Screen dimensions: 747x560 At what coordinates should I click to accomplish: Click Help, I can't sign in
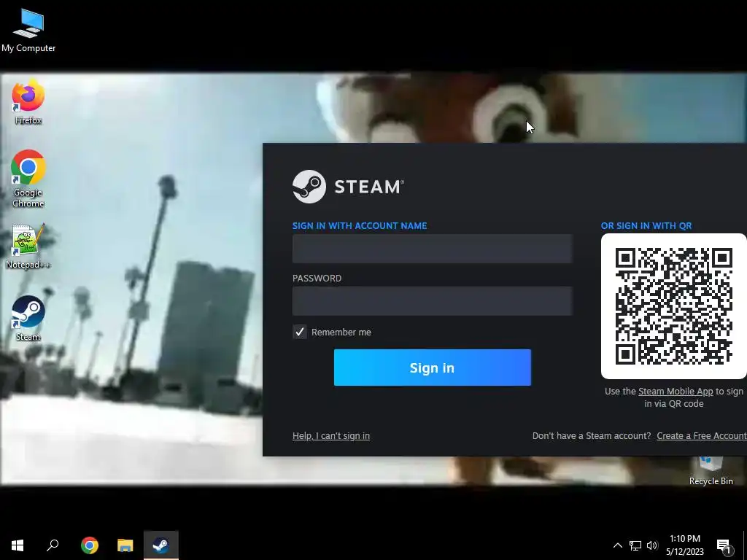coord(331,436)
